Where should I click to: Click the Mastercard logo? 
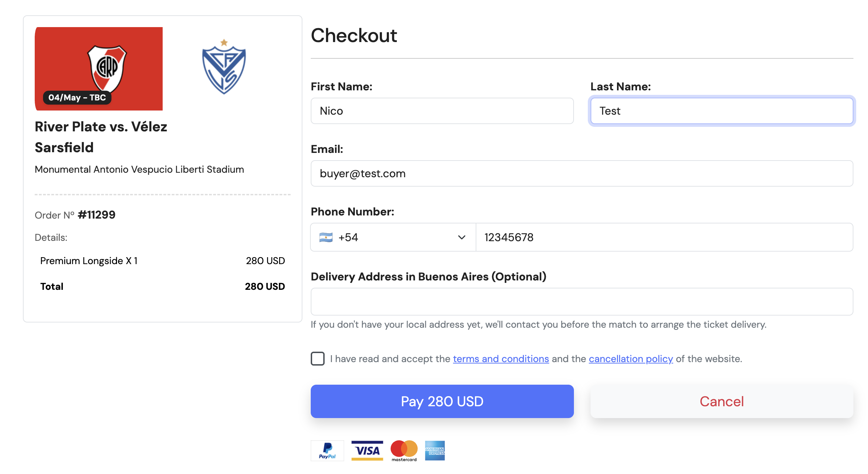tap(404, 450)
